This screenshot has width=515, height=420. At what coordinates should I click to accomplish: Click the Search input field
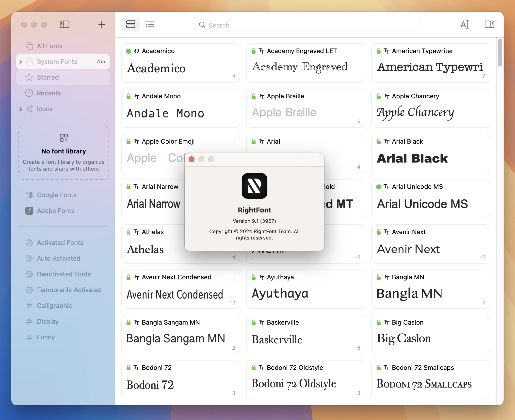click(x=307, y=24)
